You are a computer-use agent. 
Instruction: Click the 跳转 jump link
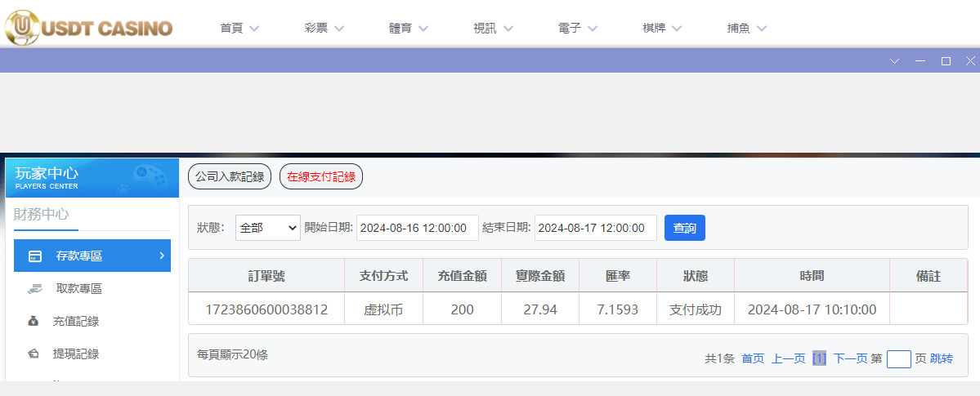pos(942,358)
